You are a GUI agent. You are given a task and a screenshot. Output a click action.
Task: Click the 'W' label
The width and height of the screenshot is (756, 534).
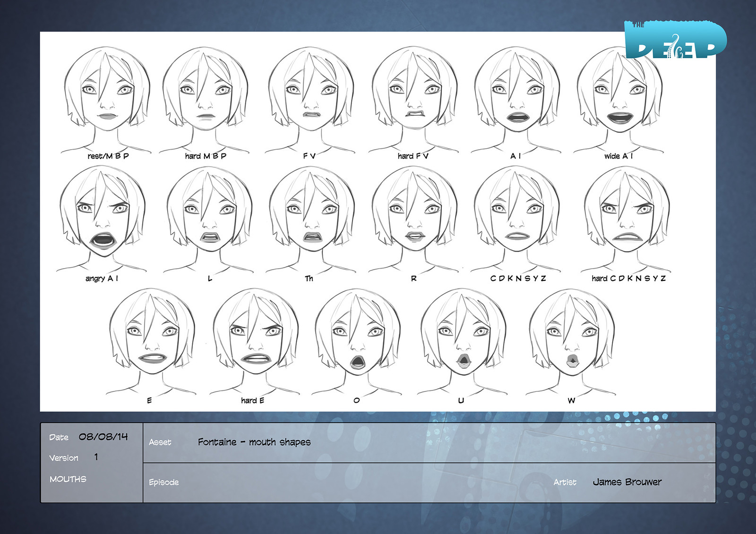pos(571,400)
